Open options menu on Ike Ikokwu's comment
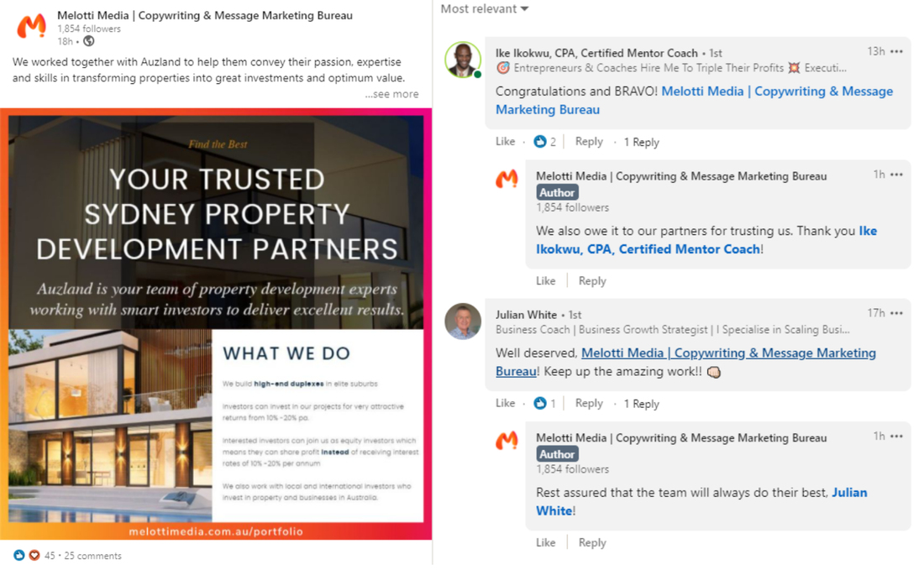924x570 pixels. click(896, 52)
